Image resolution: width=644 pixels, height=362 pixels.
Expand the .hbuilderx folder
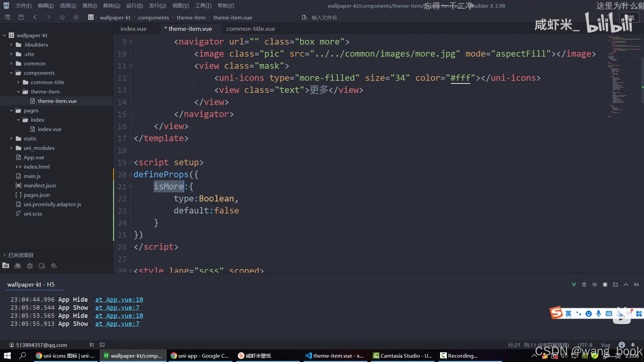pos(11,45)
